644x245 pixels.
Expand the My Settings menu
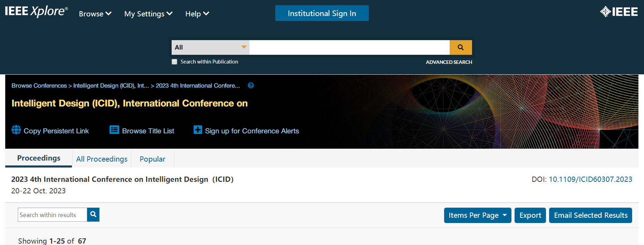148,14
